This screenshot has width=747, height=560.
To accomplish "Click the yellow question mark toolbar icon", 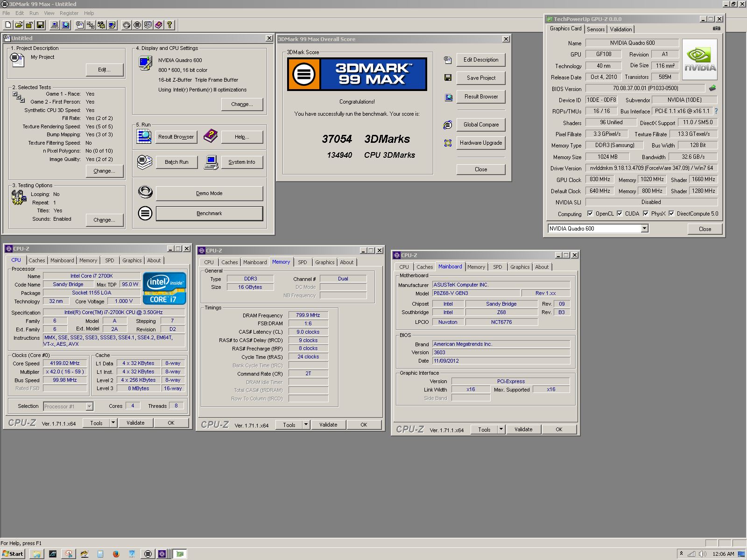I will (x=169, y=25).
